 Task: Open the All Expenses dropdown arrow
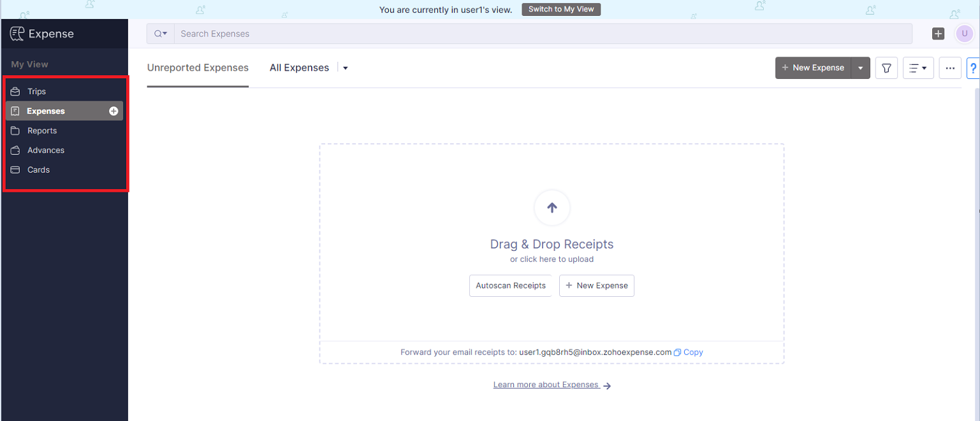coord(345,68)
